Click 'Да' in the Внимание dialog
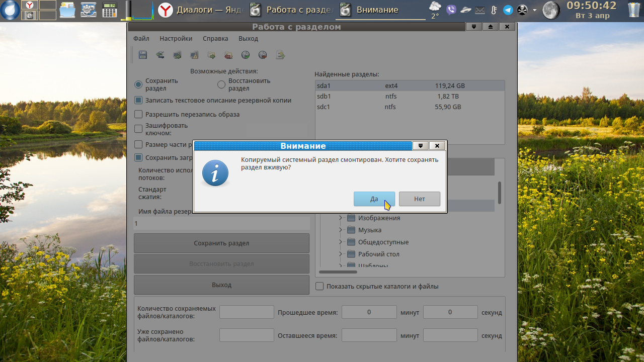644x362 pixels. (x=374, y=199)
